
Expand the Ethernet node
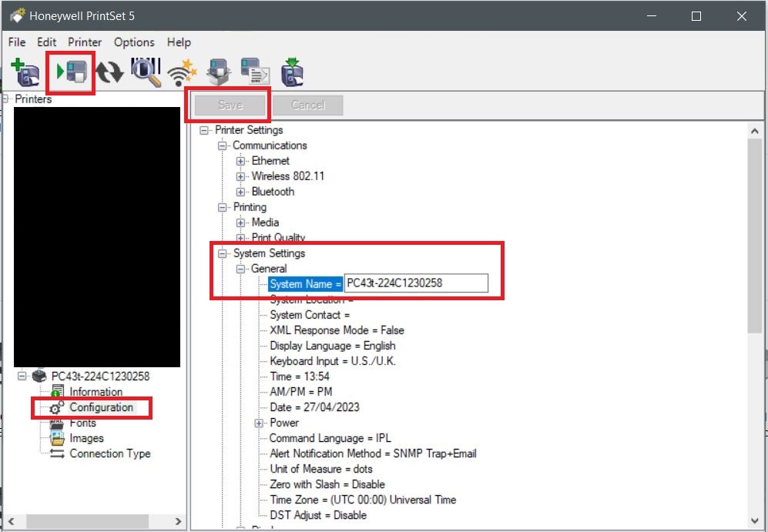[x=240, y=161]
